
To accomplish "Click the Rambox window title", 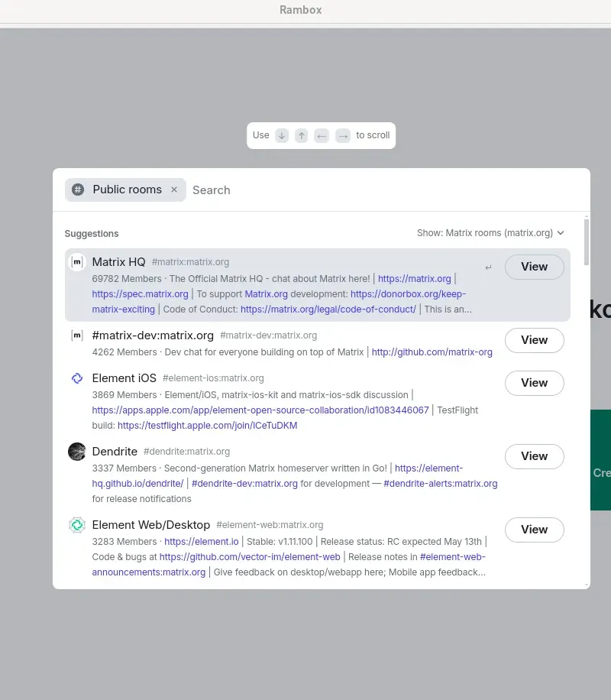I will coord(300,10).
